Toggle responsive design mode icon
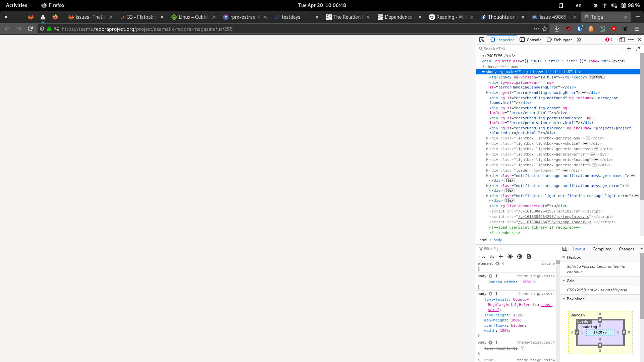The image size is (644, 362). pyautogui.click(x=622, y=40)
